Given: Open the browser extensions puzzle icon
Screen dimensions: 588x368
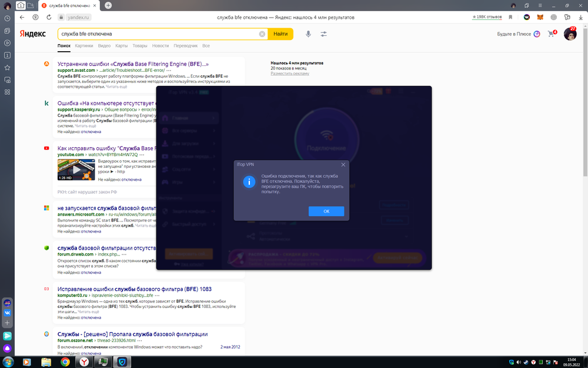Looking at the screenshot, I should [x=567, y=17].
